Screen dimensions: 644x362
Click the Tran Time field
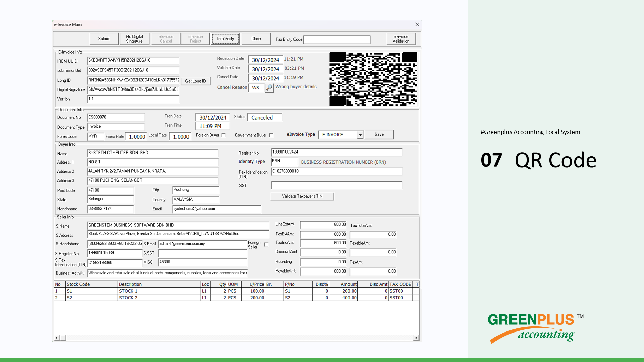coord(213,126)
